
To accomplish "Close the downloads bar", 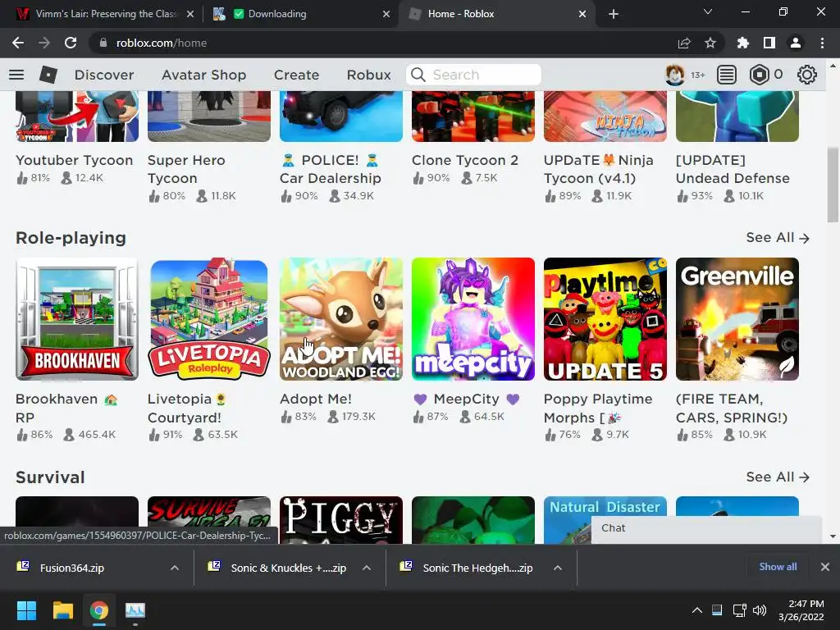I will (x=825, y=567).
